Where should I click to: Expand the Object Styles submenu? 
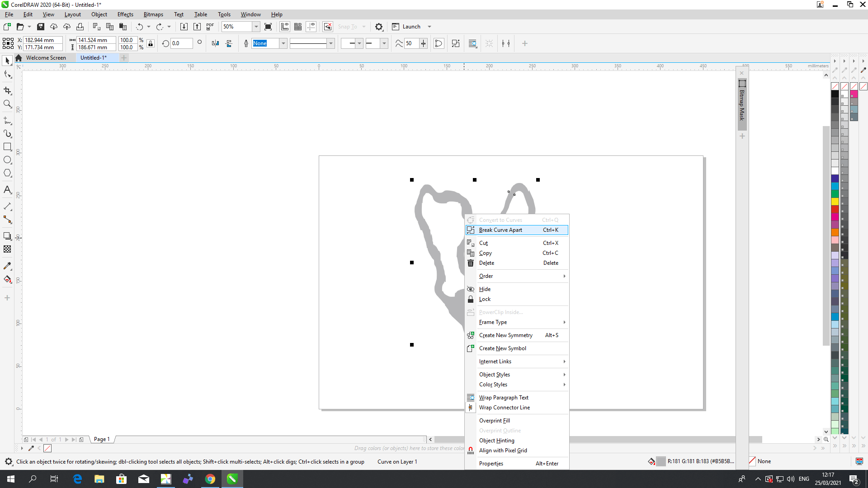517,375
